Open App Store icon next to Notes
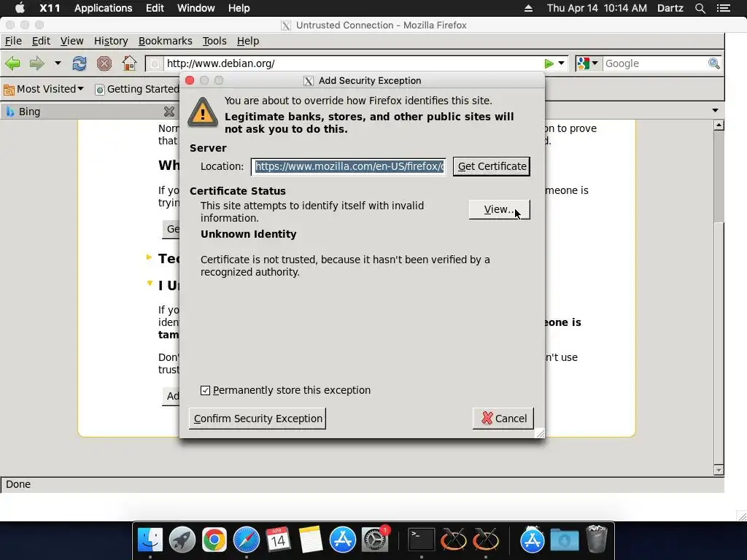Screen dimensions: 747x560 tap(343, 540)
